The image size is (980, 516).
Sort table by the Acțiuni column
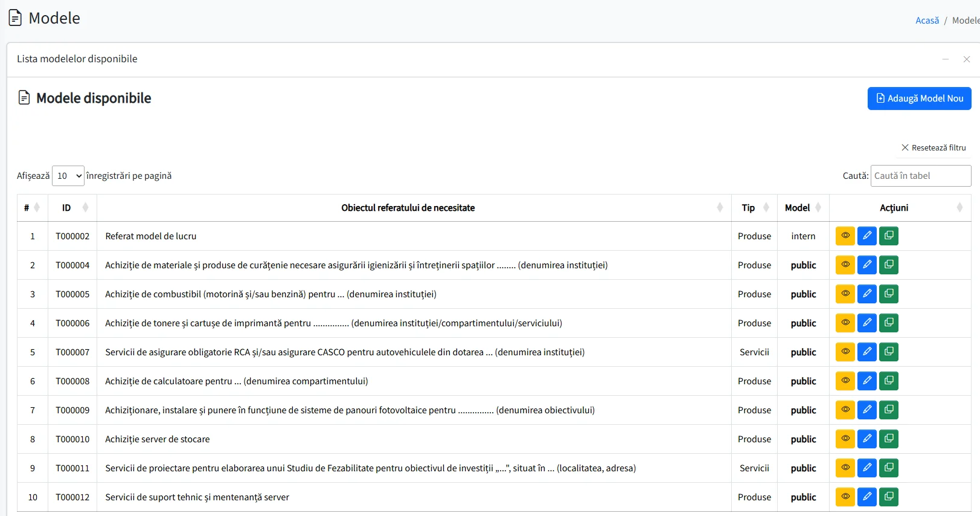pos(900,208)
